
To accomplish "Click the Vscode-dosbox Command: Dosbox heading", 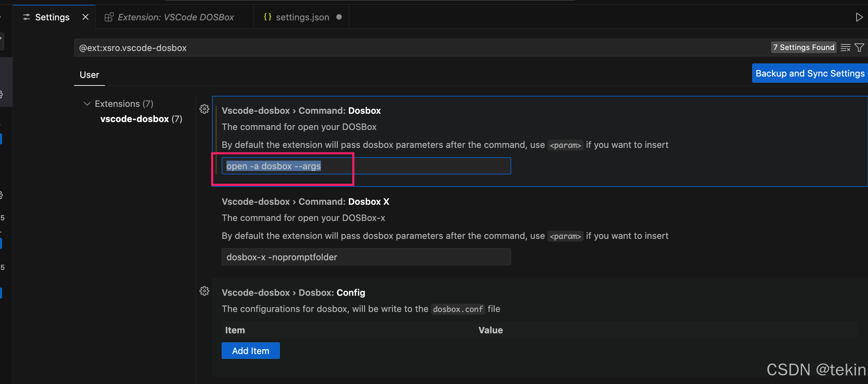I will pyautogui.click(x=301, y=111).
